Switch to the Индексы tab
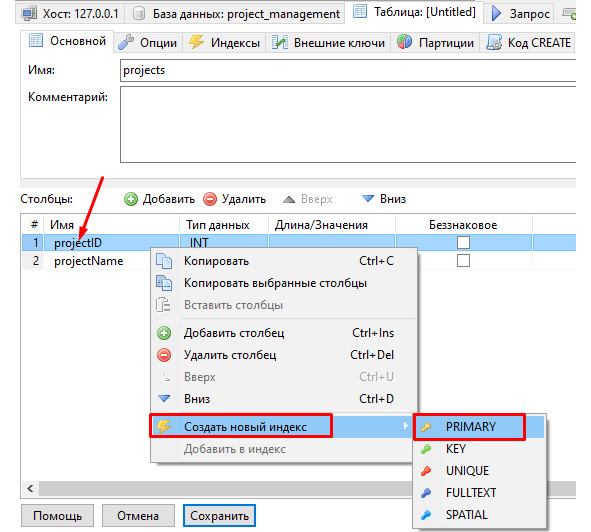The height and width of the screenshot is (532, 591). [x=224, y=43]
